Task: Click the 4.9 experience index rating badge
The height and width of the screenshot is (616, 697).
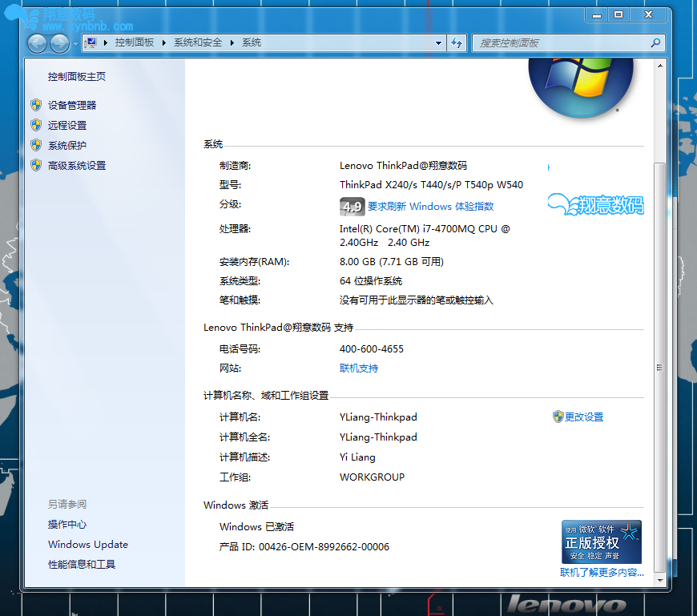Action: (352, 207)
